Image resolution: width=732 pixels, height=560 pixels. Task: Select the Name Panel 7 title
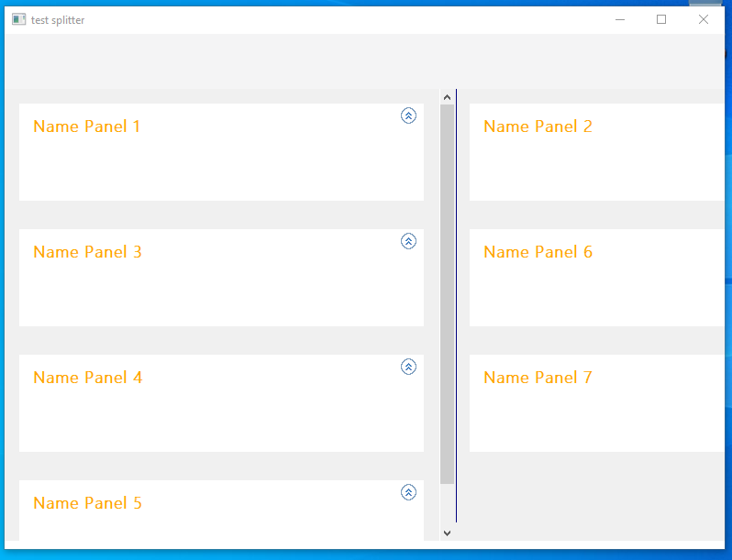(538, 378)
